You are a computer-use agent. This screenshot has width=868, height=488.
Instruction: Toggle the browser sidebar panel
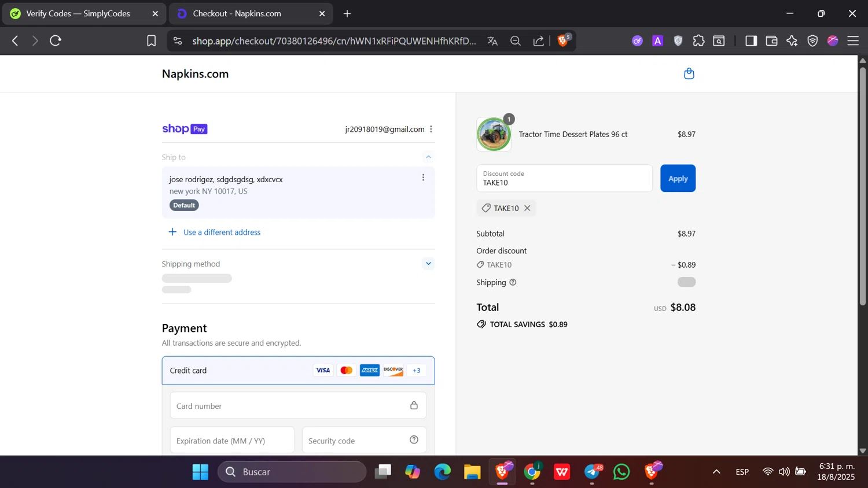(x=751, y=40)
